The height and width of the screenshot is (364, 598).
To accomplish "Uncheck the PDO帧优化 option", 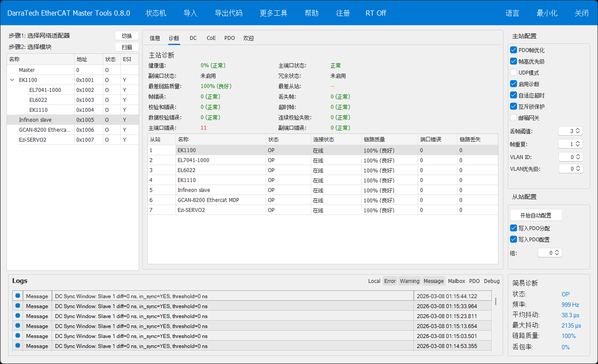I will point(514,50).
